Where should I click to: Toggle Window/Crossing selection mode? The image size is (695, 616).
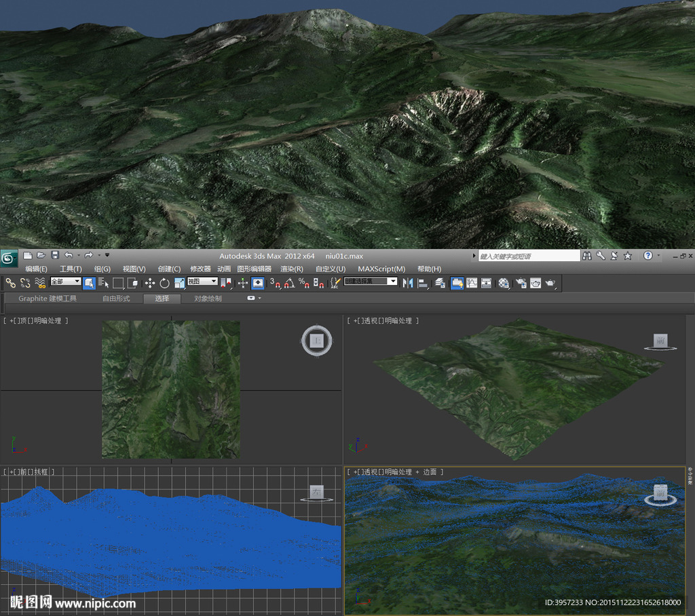click(x=132, y=283)
